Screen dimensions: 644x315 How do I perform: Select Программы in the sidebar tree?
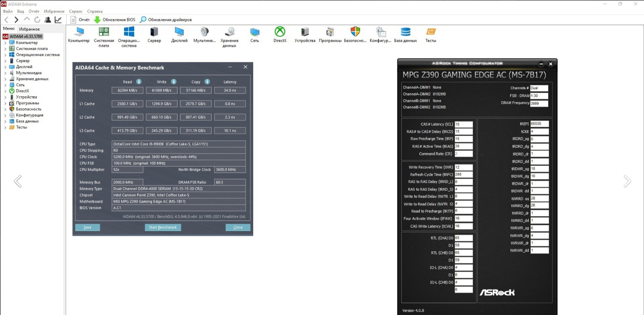click(x=27, y=103)
